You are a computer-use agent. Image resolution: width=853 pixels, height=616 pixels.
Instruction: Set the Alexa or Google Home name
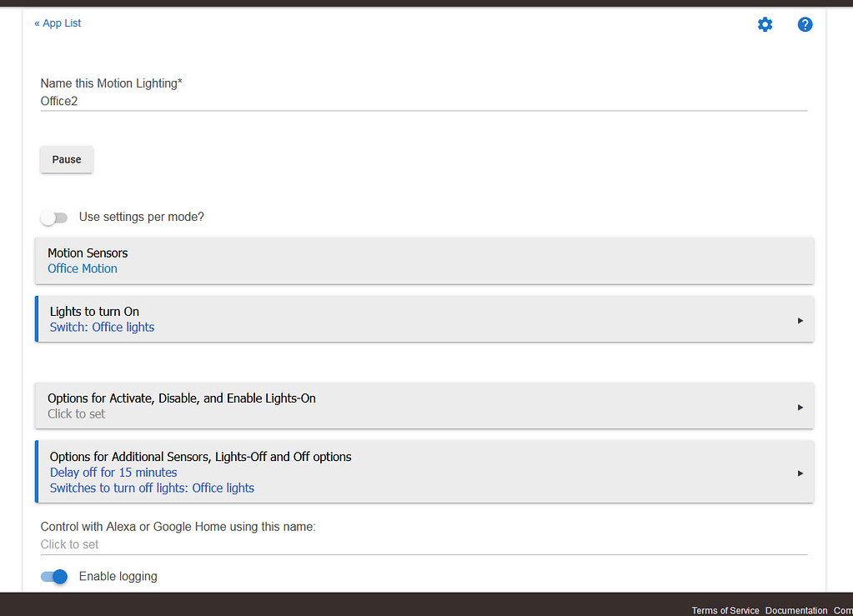[424, 544]
